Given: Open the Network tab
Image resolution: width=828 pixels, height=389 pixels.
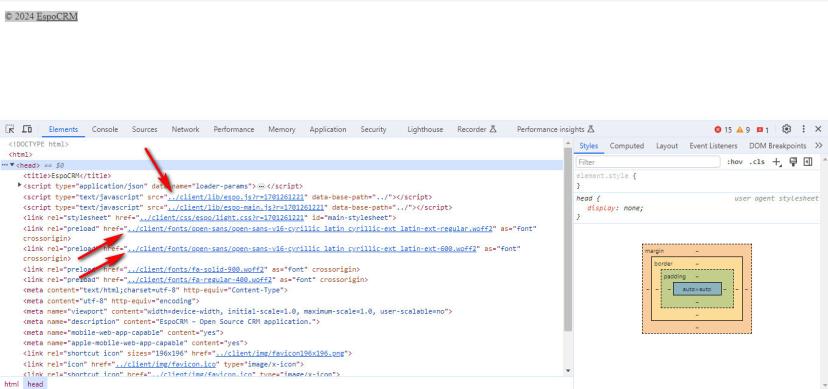Looking at the screenshot, I should (x=185, y=129).
